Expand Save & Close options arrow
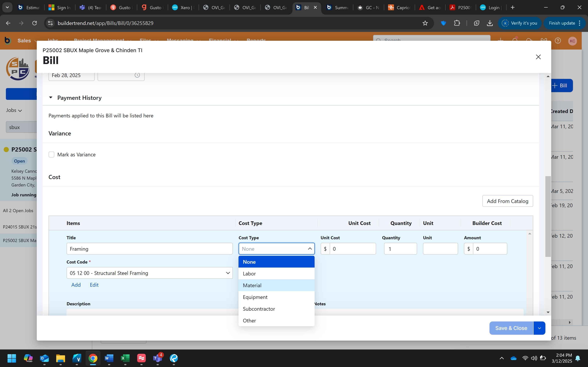 539,328
